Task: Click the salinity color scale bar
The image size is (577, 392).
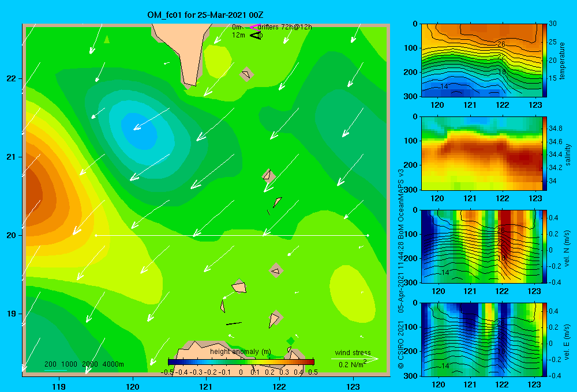Action: coord(545,154)
